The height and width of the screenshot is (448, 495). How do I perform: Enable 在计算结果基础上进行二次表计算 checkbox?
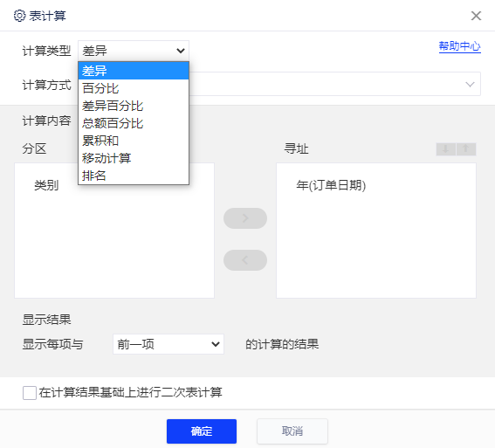[x=30, y=393]
